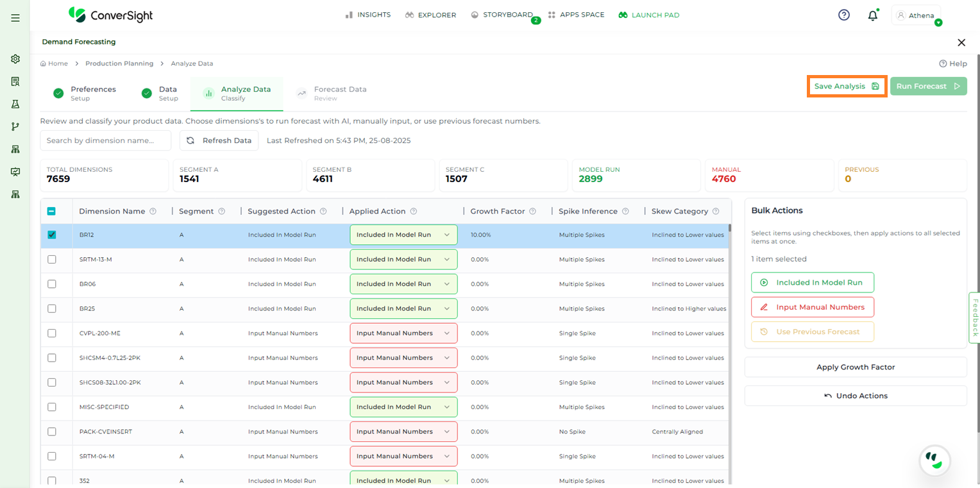Check the PACK-CVEINSERT row checkbox
The image size is (980, 488).
click(52, 432)
